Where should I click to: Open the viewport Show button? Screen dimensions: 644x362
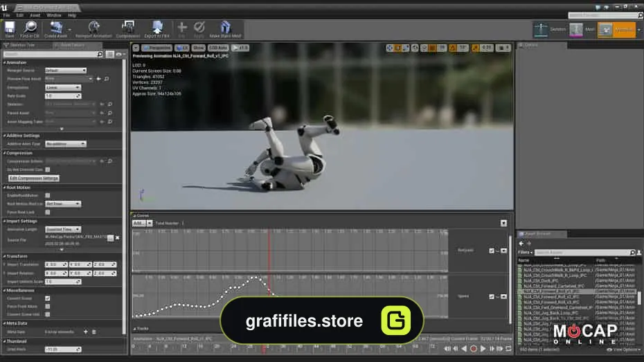198,48
